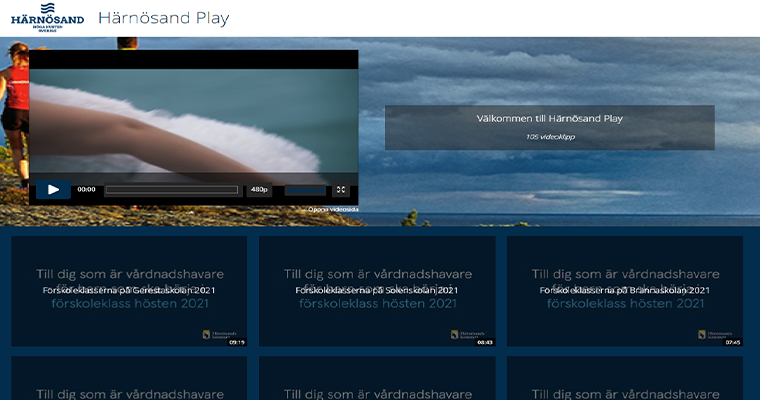
Task: Click the 08:43 duration badge on Solenskolan video
Action: click(x=484, y=342)
